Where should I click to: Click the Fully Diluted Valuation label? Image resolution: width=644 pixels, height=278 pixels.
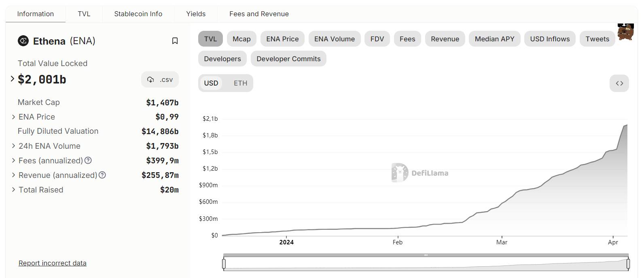click(x=58, y=131)
